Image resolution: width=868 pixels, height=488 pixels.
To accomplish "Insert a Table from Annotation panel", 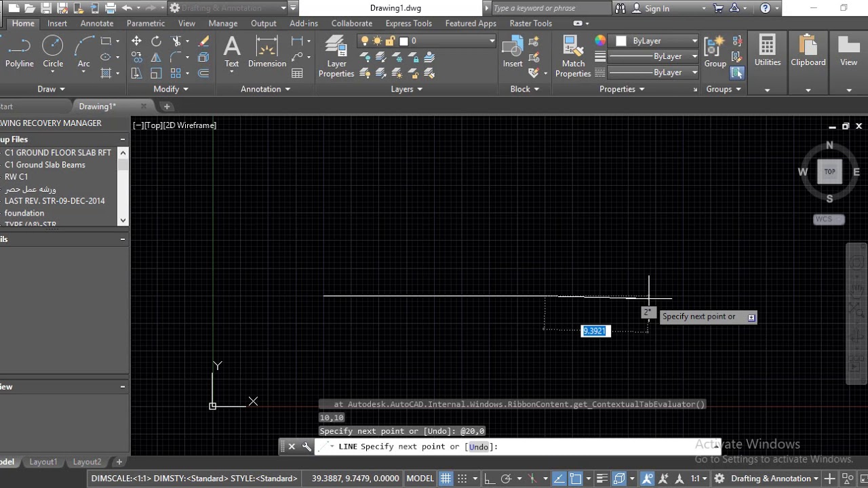I will 297,73.
